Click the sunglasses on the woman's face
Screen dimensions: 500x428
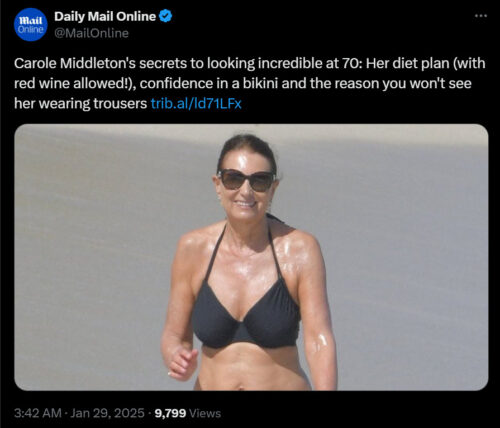pyautogui.click(x=246, y=180)
